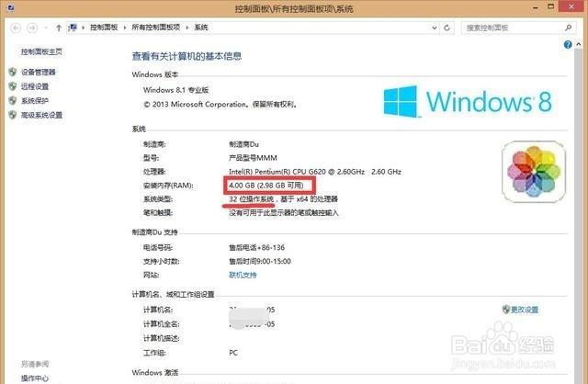The width and height of the screenshot is (588, 384).
Task: Click the '32 位操作系统' system type text
Action: tap(251, 199)
